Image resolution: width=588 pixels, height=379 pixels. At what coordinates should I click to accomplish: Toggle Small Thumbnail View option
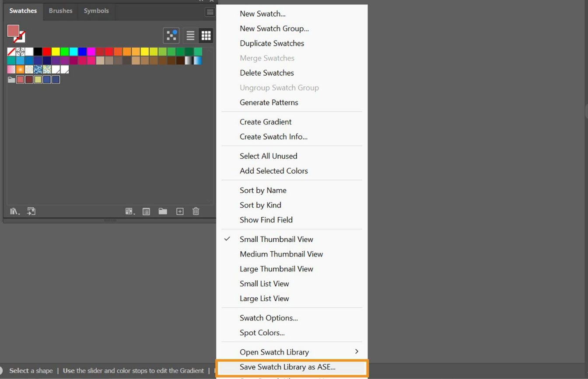(276, 239)
